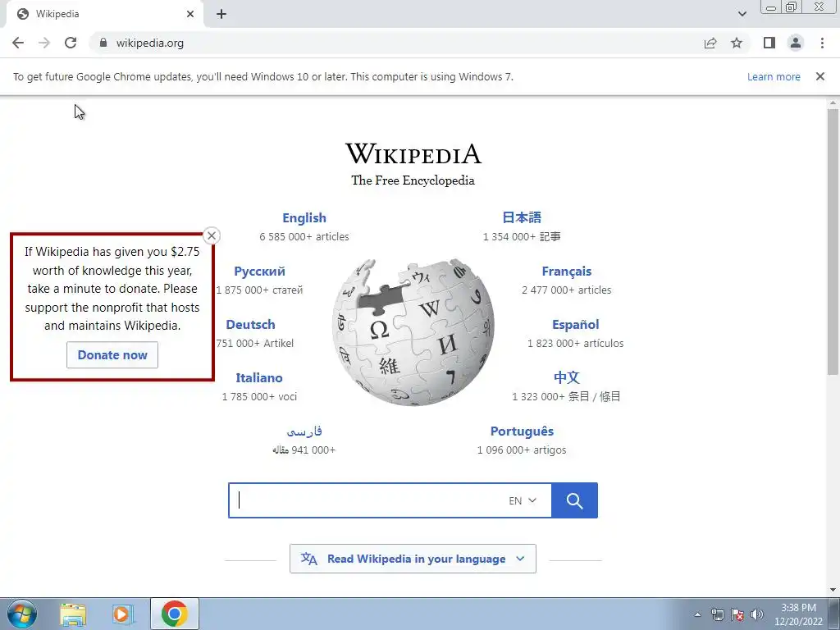
Task: Click the scrollbar down arrow
Action: pyautogui.click(x=833, y=590)
